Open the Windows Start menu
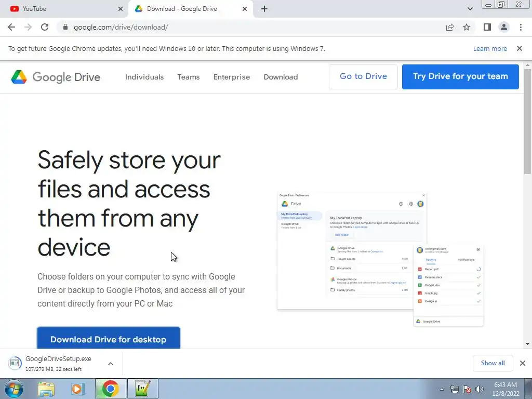Image resolution: width=532 pixels, height=399 pixels. (14, 389)
